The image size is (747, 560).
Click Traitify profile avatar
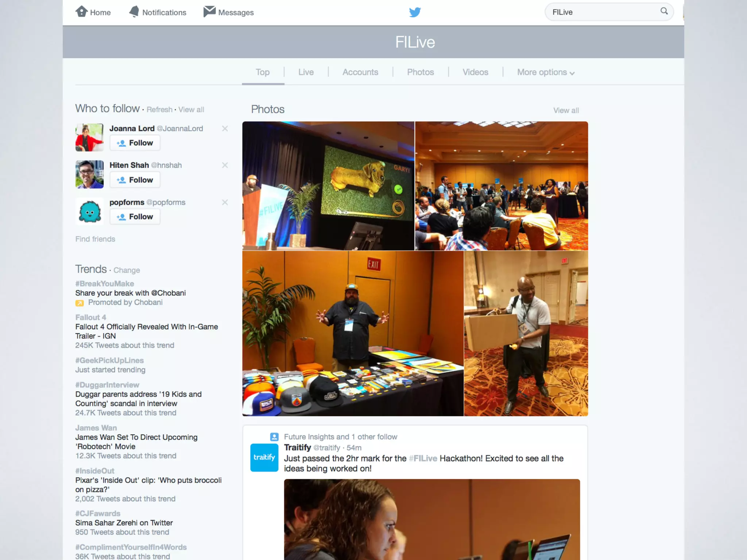point(264,458)
